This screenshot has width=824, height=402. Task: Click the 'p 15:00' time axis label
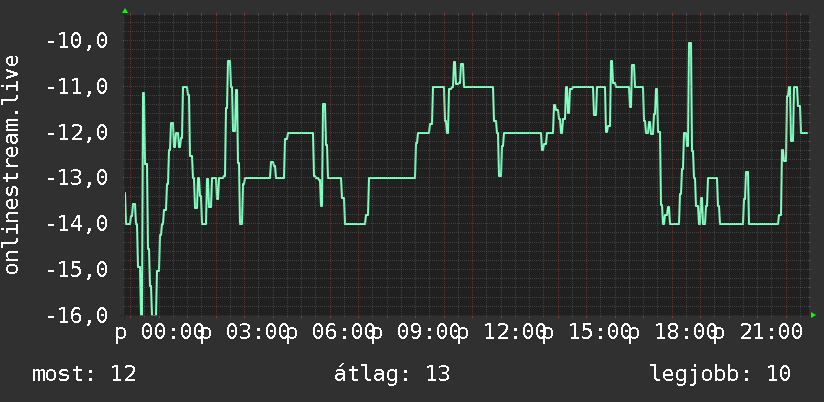[x=586, y=333]
